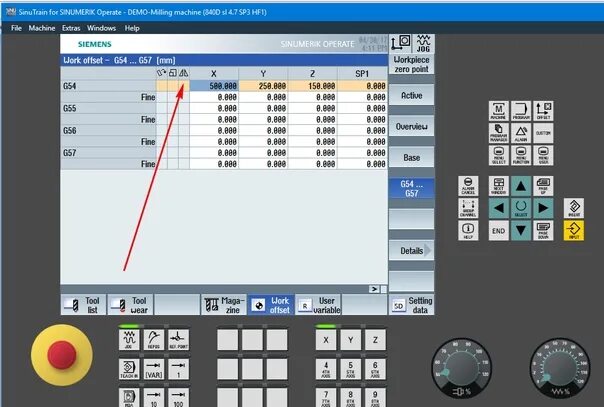Select the 4th axis key

[326, 369]
